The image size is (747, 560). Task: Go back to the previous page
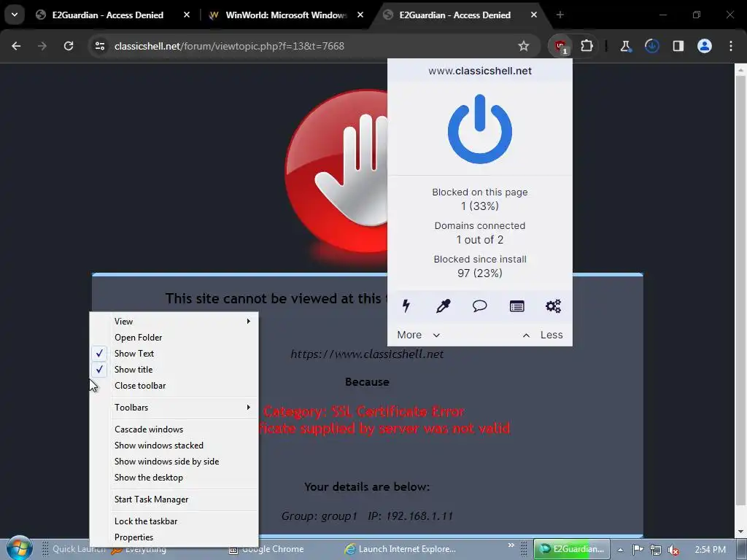coord(16,46)
